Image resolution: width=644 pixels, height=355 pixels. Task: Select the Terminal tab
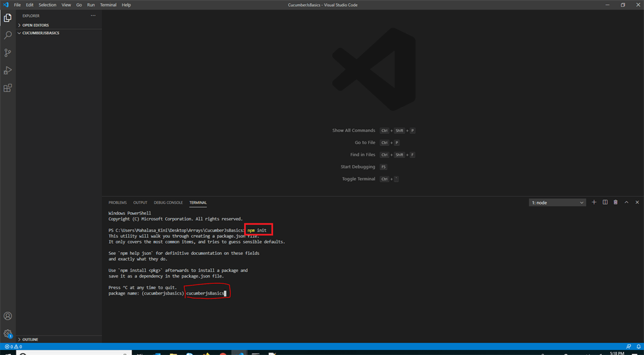198,203
